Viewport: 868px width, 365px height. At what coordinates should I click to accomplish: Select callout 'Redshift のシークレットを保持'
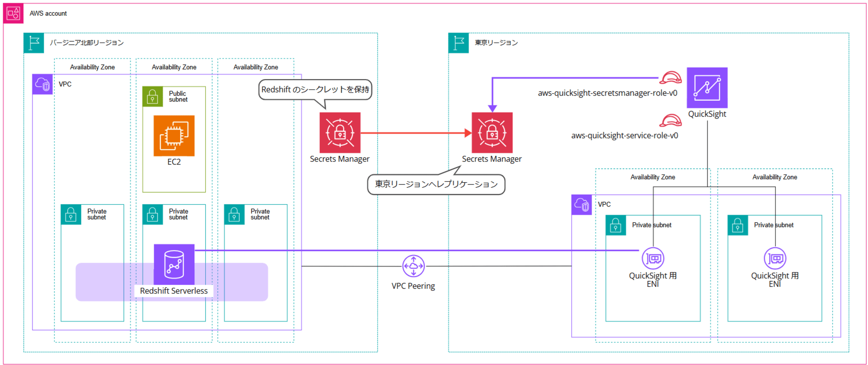(x=316, y=89)
